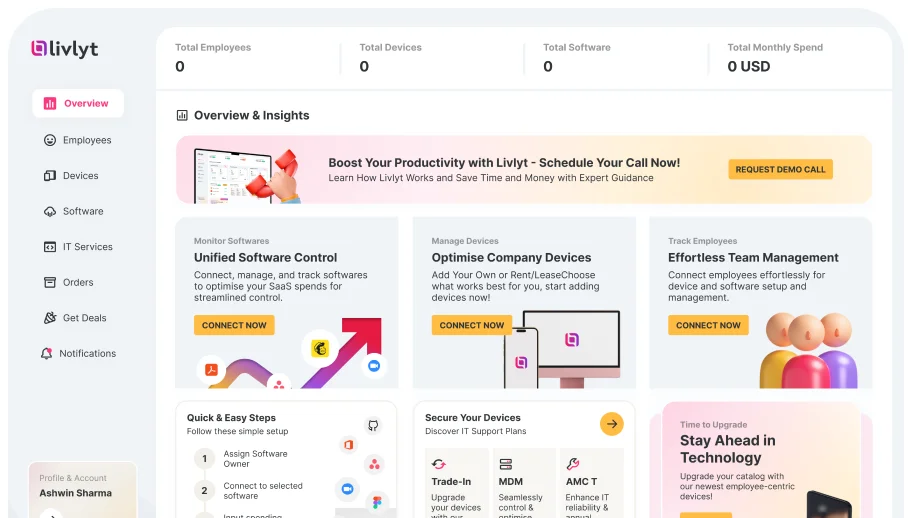Screen dimensions: 912x518
Task: Click the IT Services code icon
Action: tap(50, 247)
